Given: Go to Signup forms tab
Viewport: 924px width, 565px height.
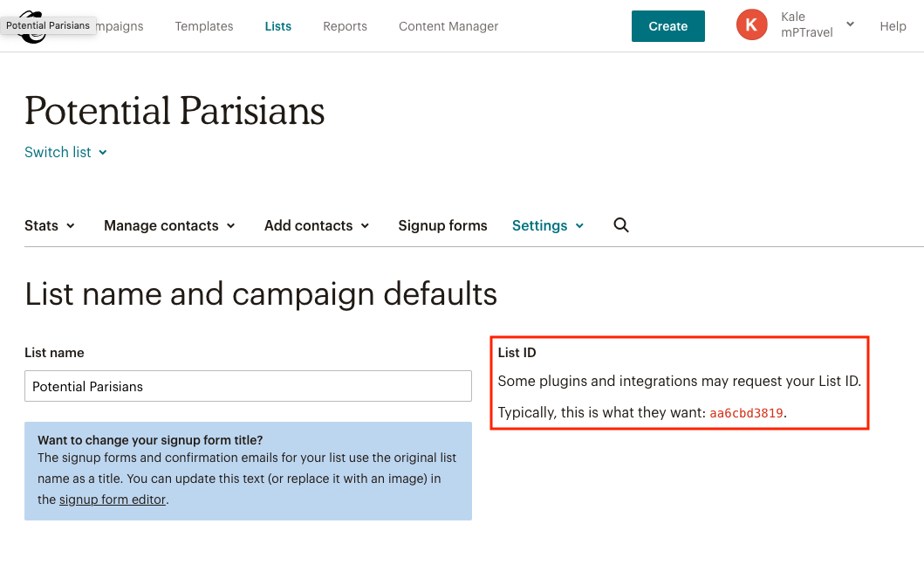Looking at the screenshot, I should click(x=442, y=226).
